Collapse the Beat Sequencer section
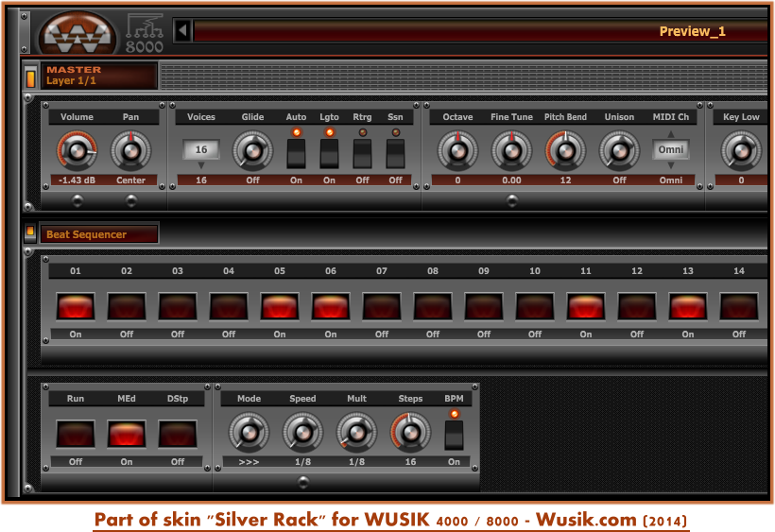The image size is (775, 532). pos(30,232)
